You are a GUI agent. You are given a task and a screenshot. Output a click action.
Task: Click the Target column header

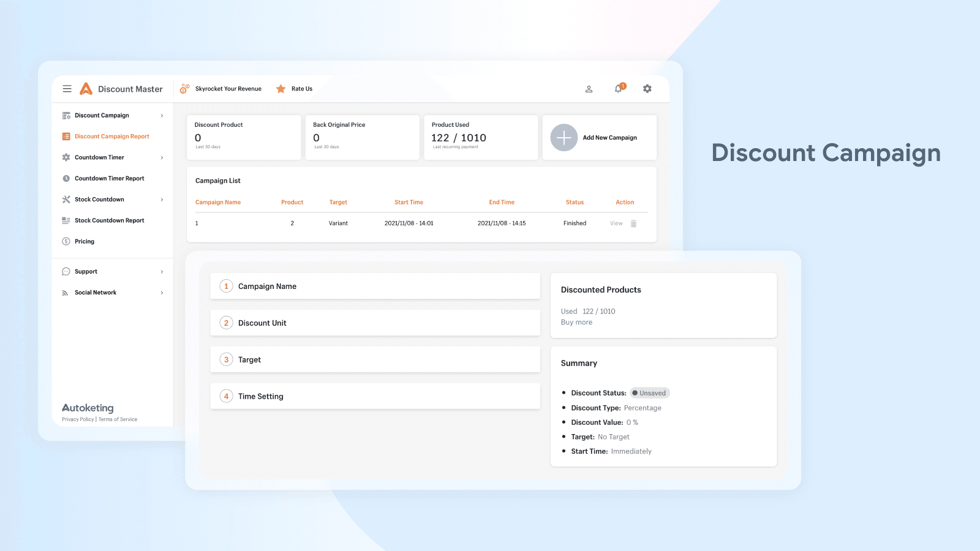[338, 202]
